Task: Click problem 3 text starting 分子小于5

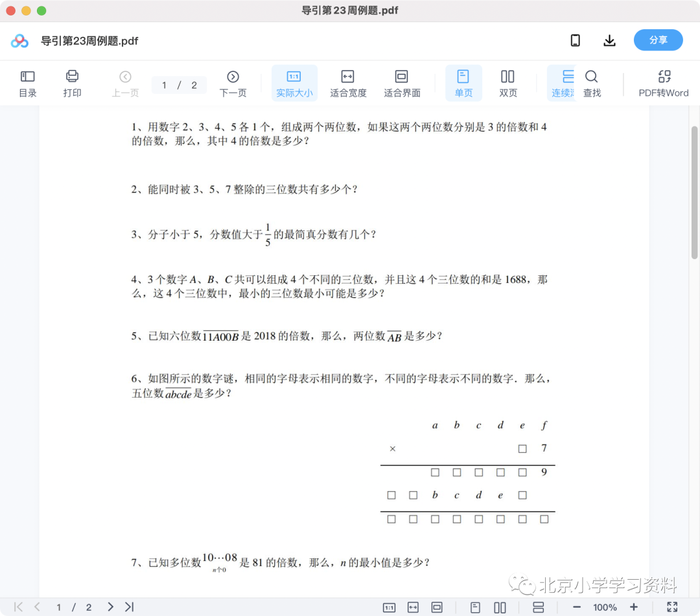Action: (x=253, y=234)
